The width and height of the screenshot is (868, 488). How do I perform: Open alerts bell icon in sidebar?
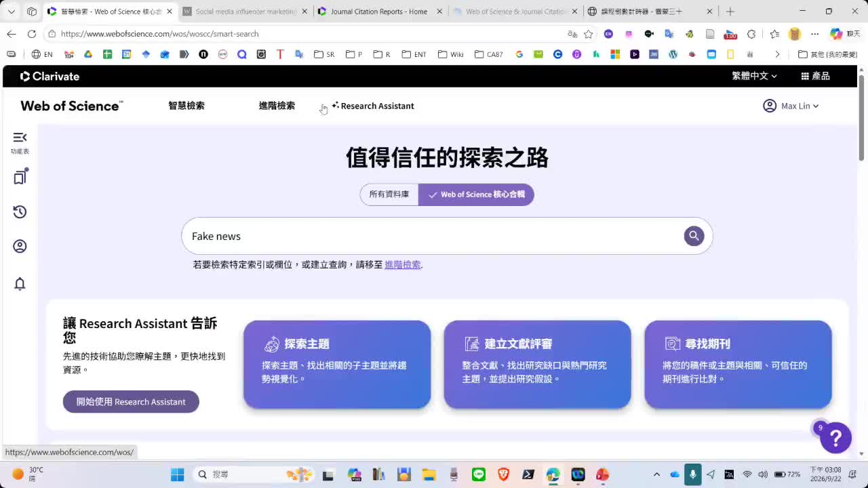[x=20, y=283]
